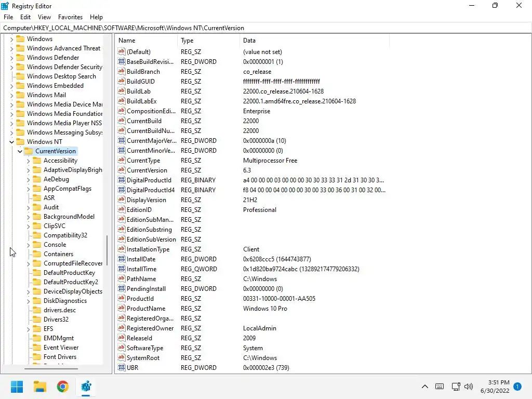Screen dimensions: 532x399
Task: Click the folder icon of AeDebug key
Action: (37, 179)
